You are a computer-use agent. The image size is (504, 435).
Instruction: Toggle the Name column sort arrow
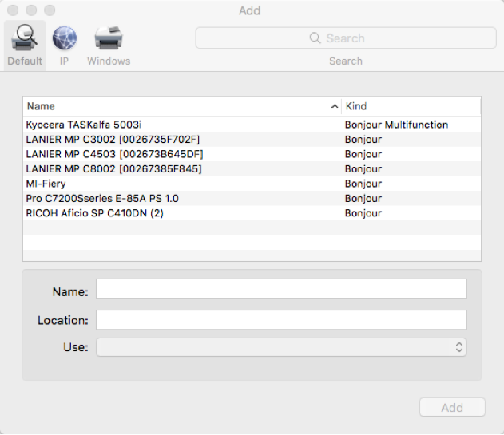coord(335,106)
